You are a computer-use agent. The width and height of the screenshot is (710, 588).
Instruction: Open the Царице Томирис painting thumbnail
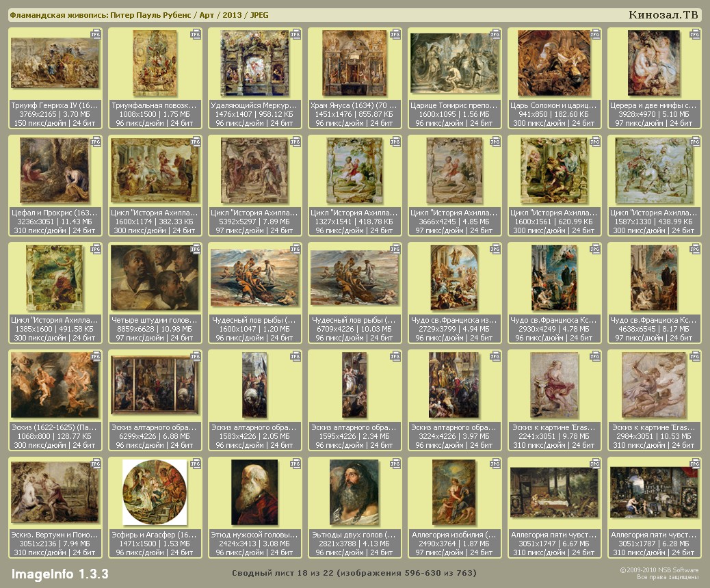click(x=454, y=63)
